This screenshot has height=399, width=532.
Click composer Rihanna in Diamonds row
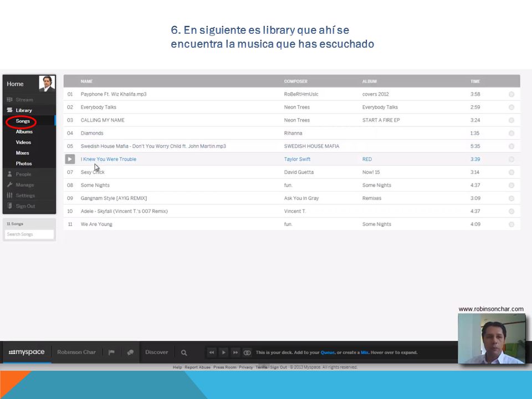293,134
